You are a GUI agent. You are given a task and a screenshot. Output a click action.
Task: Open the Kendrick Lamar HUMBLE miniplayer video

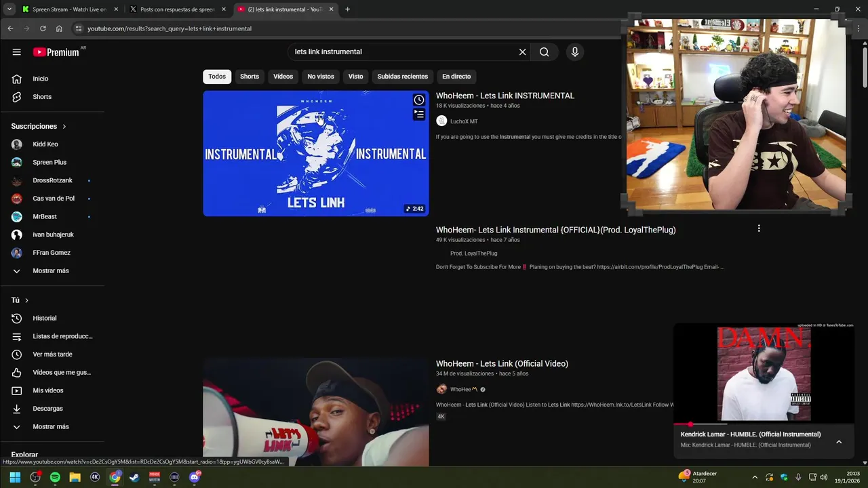point(764,374)
